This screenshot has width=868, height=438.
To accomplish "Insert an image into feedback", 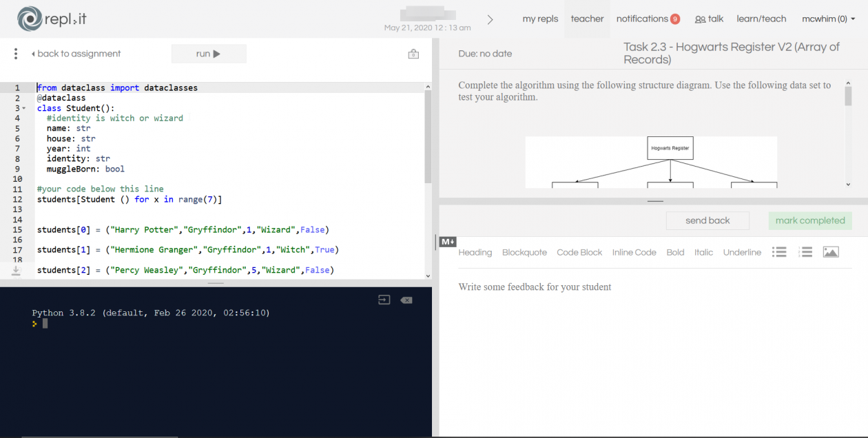I will tap(831, 252).
